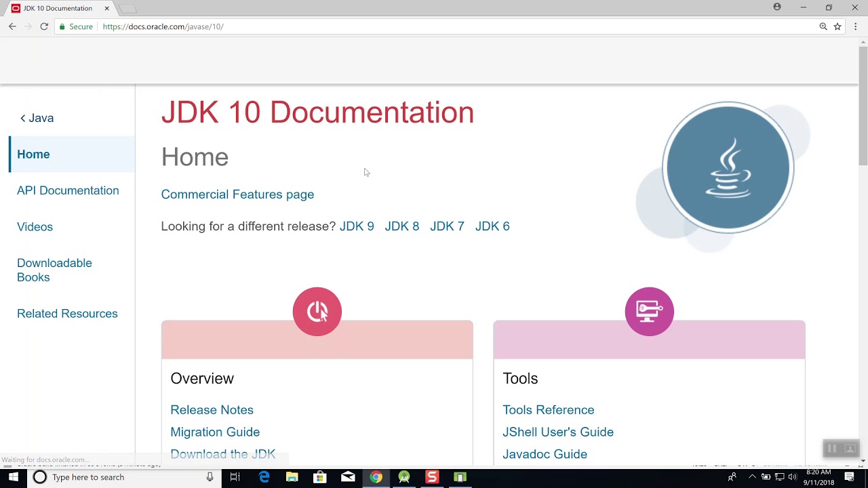Bookmark this page with the star icon
Image resolution: width=868 pixels, height=488 pixels.
pos(837,26)
